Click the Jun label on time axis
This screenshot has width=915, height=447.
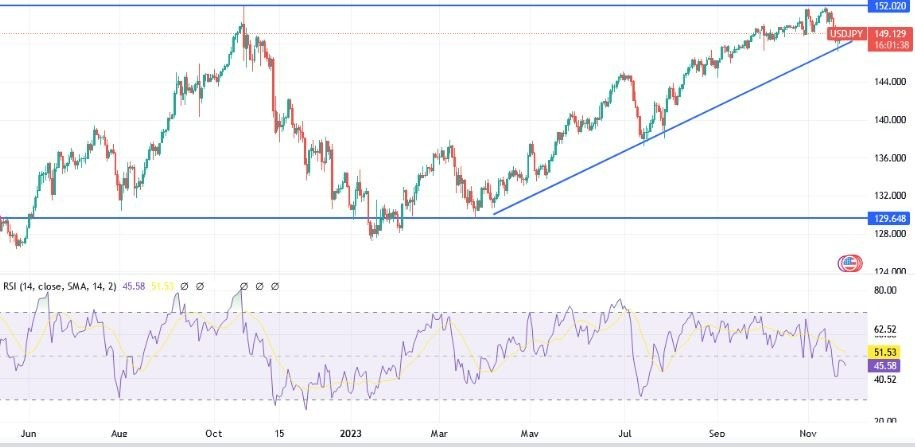coord(28,434)
